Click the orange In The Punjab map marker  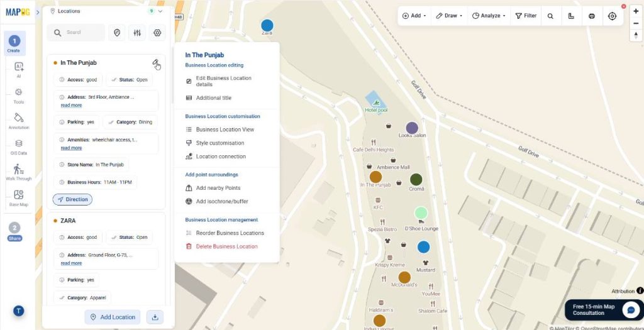375,177
